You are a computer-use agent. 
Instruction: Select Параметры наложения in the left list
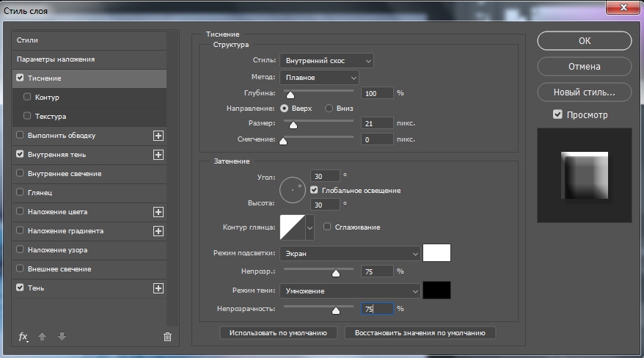tap(89, 59)
